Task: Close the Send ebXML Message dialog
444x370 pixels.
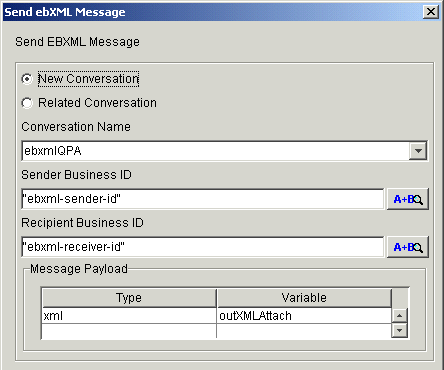Action: [x=431, y=12]
